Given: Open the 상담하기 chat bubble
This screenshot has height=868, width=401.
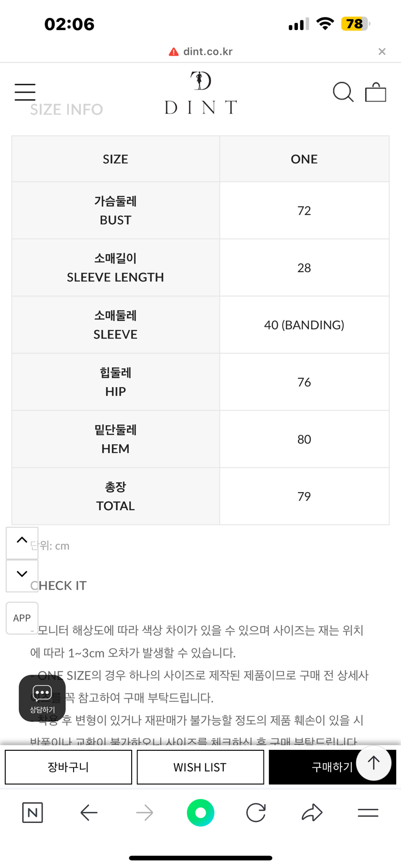Looking at the screenshot, I should click(x=42, y=698).
